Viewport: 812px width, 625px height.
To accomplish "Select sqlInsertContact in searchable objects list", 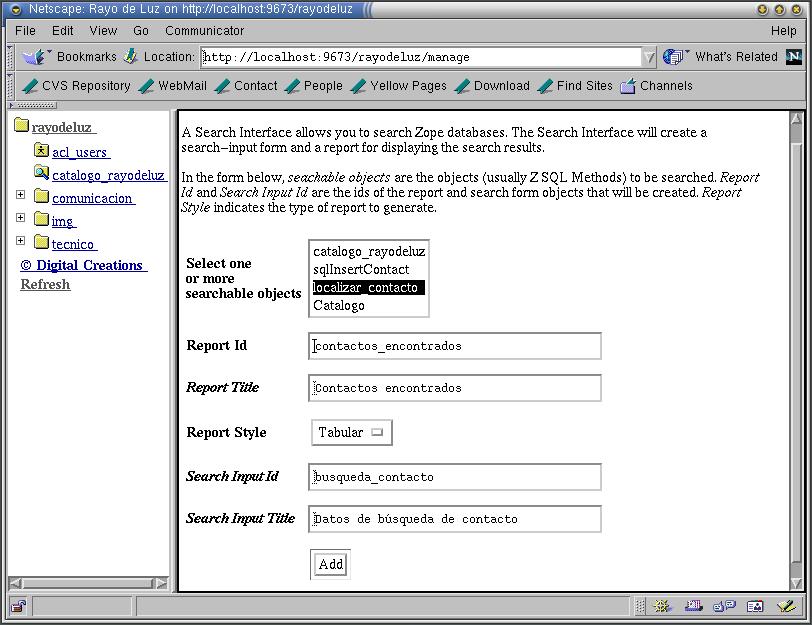I will point(369,270).
